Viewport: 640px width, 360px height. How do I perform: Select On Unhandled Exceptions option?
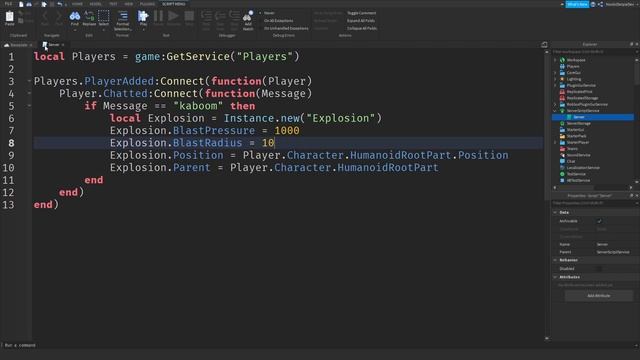click(x=286, y=28)
